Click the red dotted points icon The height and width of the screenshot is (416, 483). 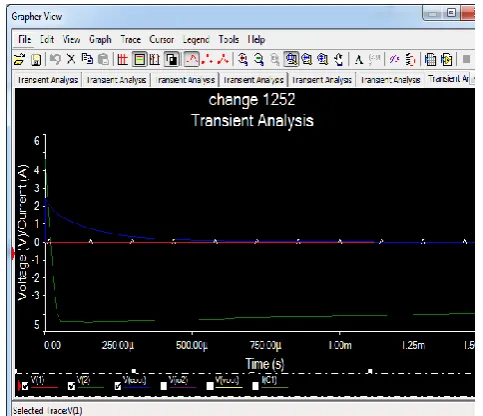point(207,59)
